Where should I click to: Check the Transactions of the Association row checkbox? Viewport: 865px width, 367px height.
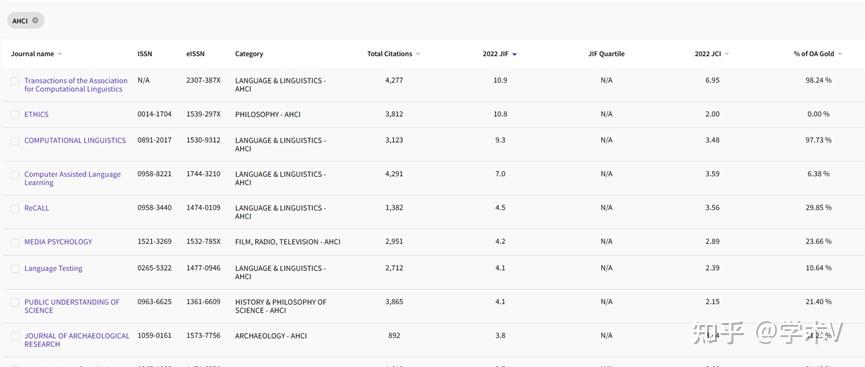click(x=15, y=81)
